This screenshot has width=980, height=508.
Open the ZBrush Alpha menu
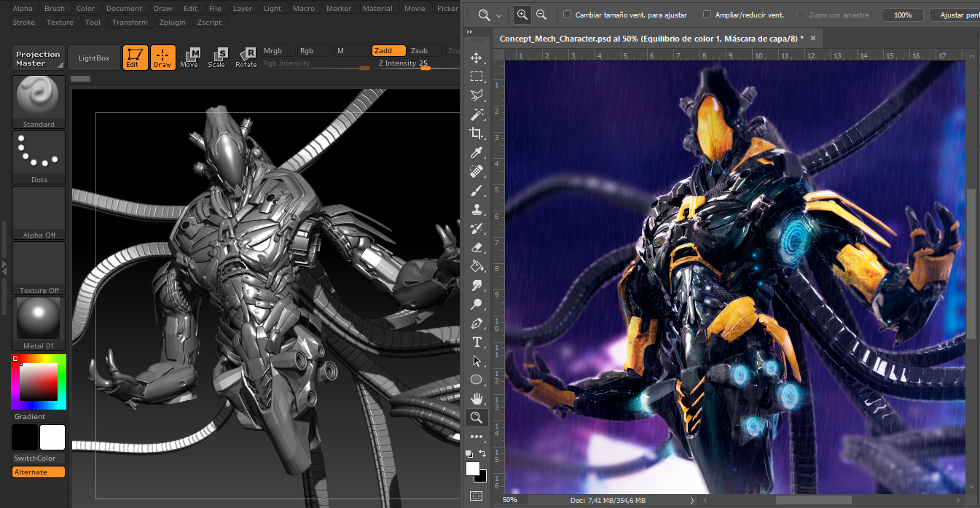(23, 8)
